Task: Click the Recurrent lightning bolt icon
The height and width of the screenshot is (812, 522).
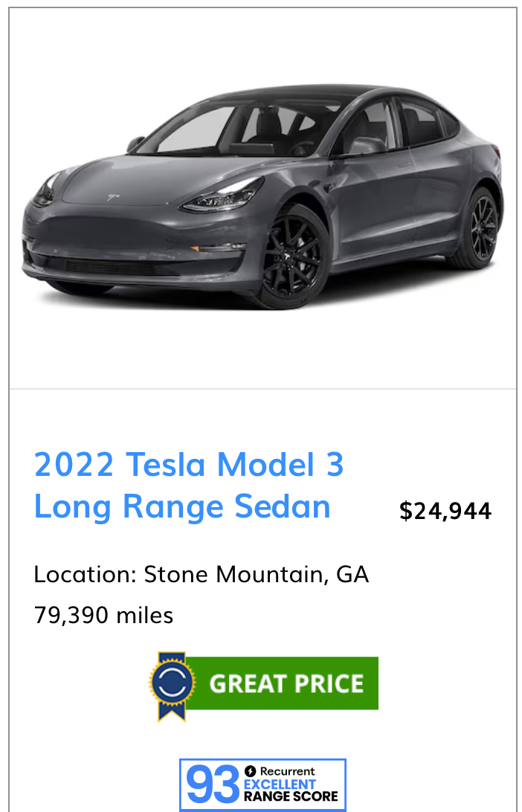Action: pyautogui.click(x=251, y=771)
